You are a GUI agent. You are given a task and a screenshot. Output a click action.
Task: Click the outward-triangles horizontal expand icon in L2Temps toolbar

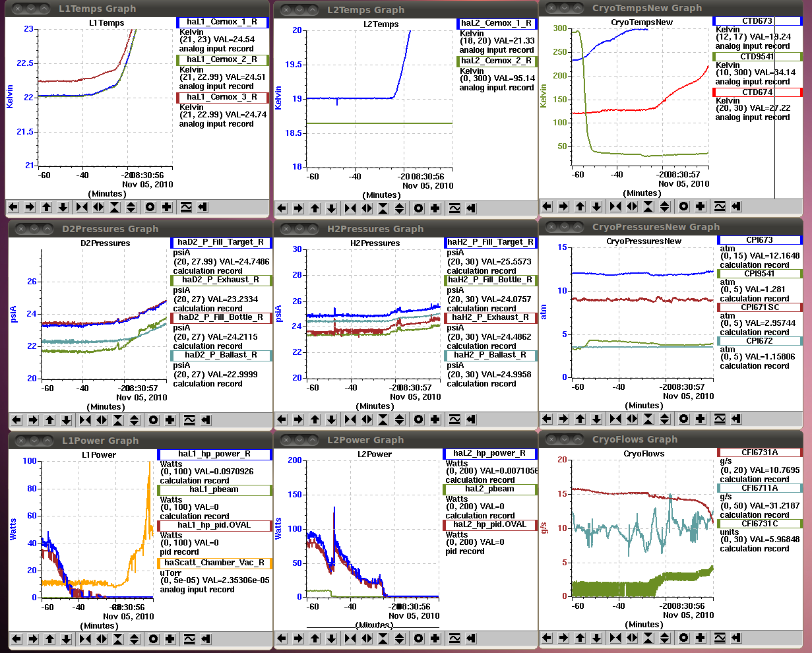pos(367,208)
